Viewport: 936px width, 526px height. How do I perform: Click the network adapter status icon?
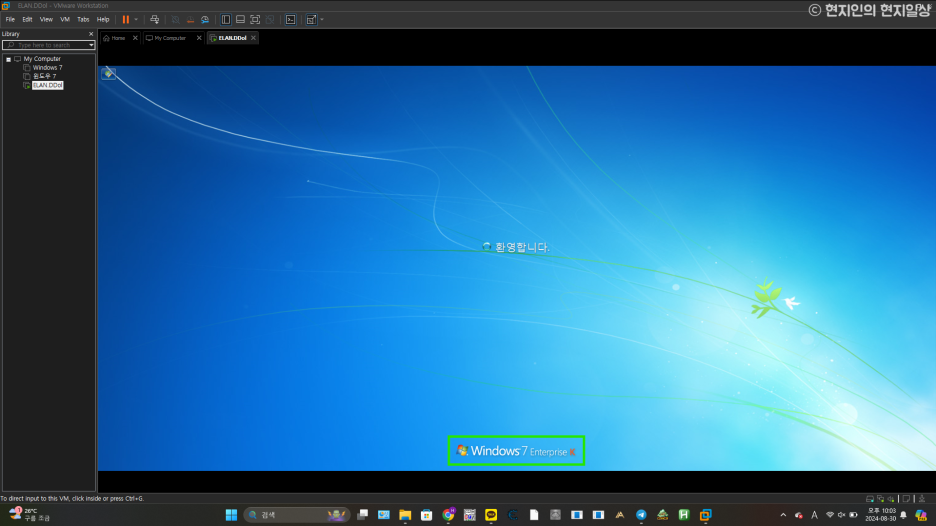[x=880, y=499]
